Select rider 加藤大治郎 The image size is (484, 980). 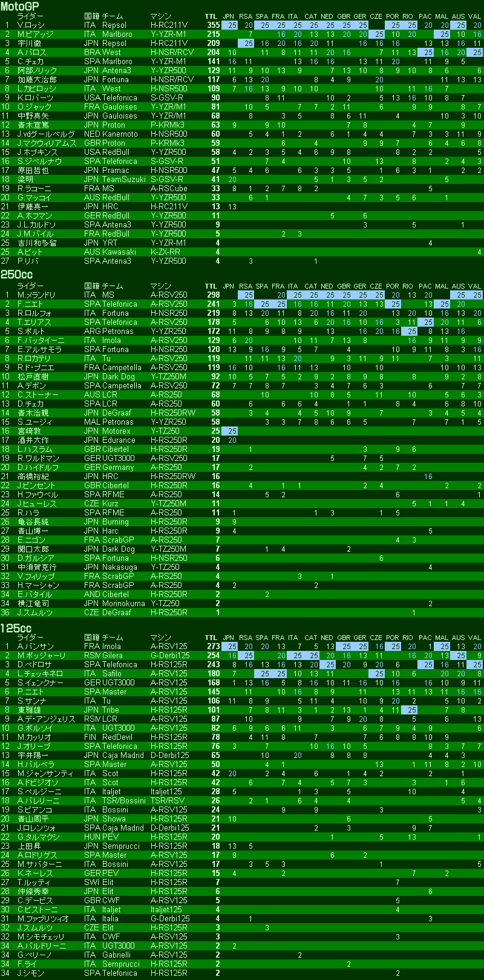tap(37, 80)
